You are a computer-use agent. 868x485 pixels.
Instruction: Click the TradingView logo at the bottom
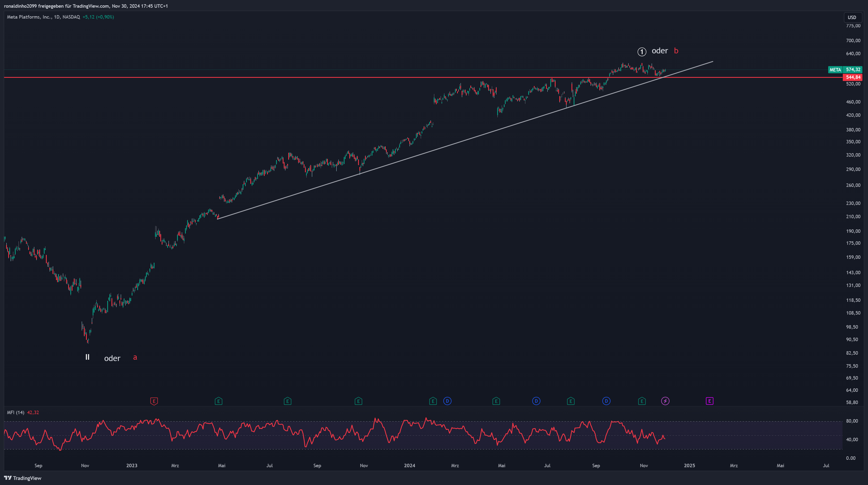23,478
